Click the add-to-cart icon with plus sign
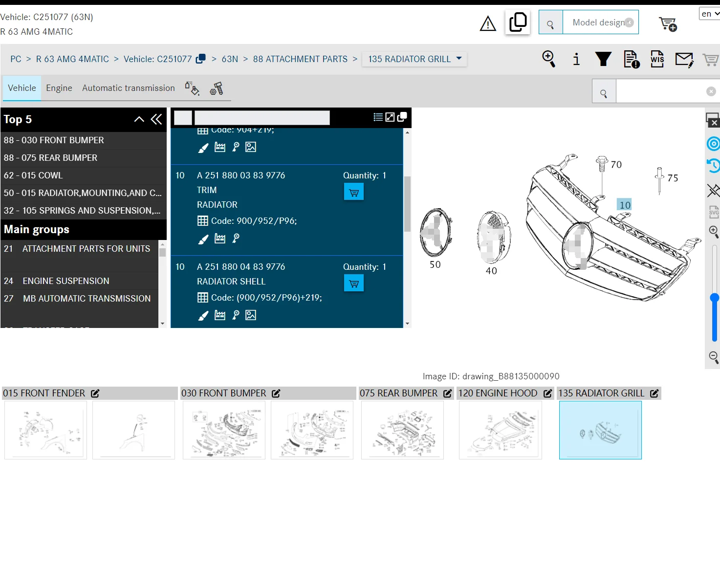 point(668,23)
